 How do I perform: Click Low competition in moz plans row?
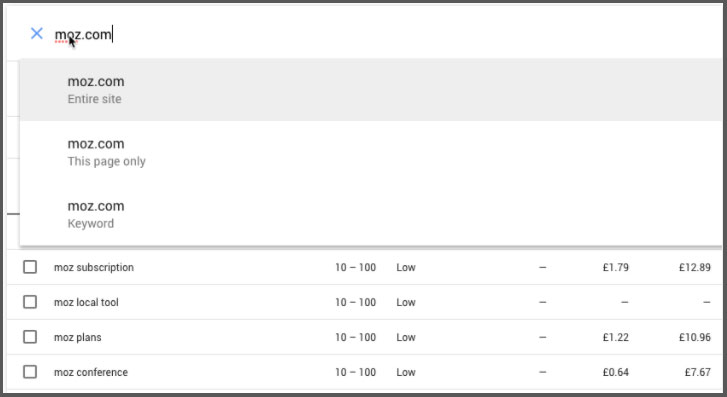[x=406, y=338]
